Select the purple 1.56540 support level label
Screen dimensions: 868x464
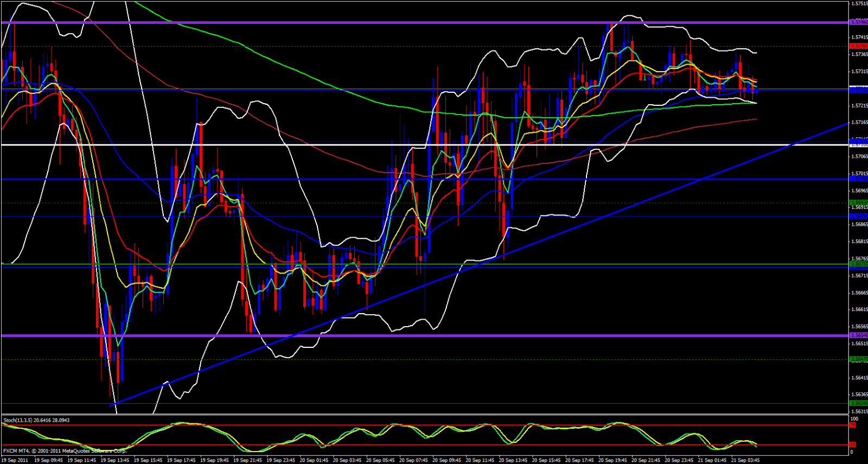point(858,335)
